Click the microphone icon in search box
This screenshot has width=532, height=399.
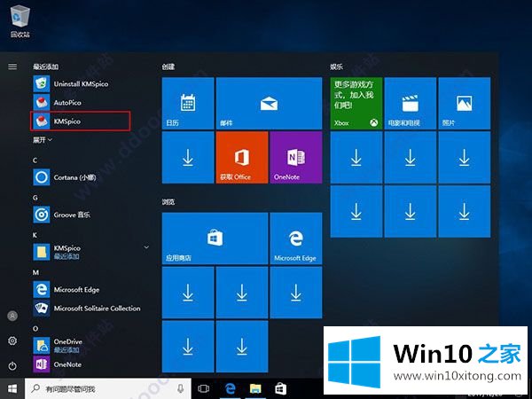(181, 388)
